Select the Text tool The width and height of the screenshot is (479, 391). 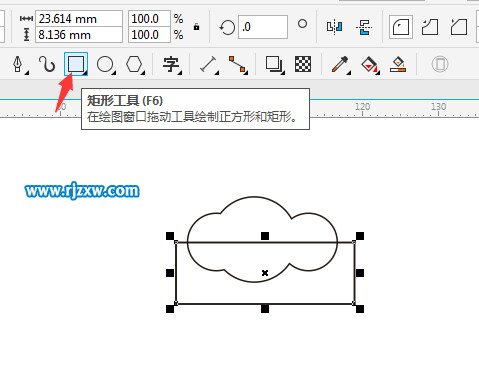[x=171, y=64]
